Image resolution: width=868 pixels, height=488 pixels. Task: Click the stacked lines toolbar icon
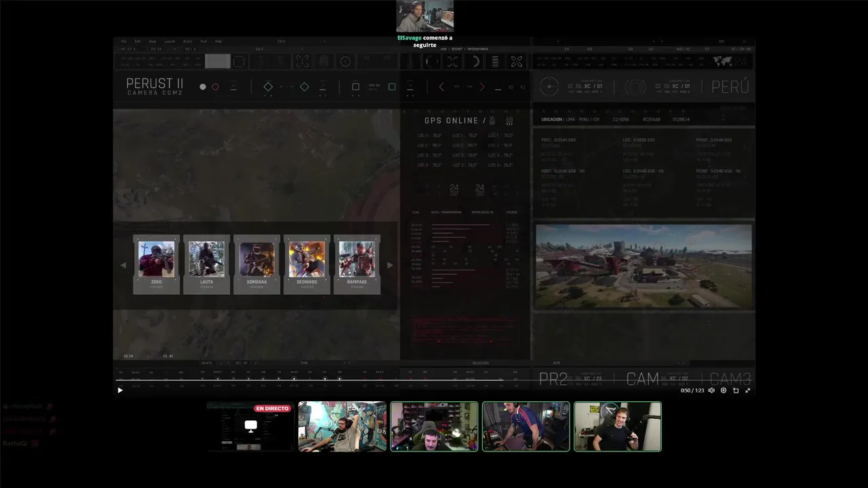point(495,62)
